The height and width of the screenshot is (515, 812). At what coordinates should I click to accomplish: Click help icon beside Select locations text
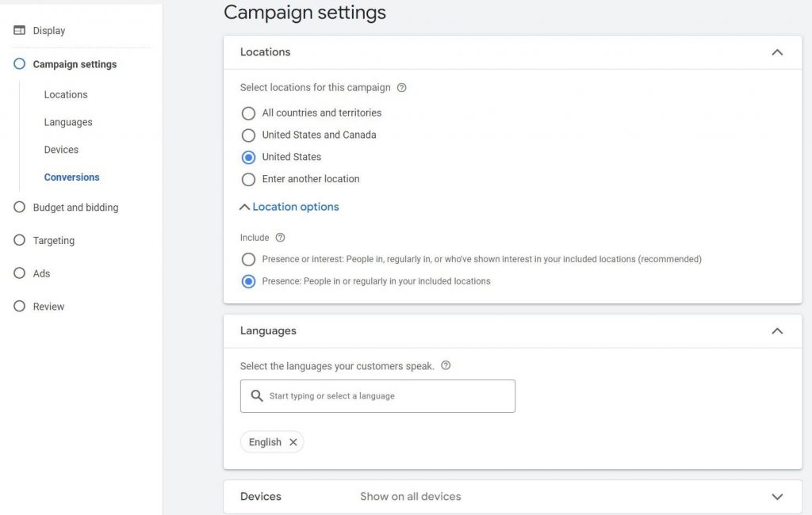tap(401, 88)
